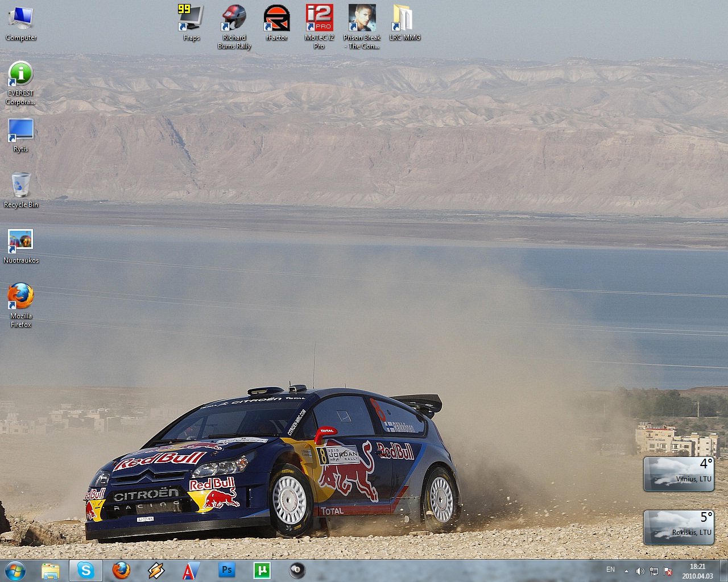Viewport: 728px width, 582px height.
Task: Launch EVEREST Corporate shortcut
Action: pos(20,83)
